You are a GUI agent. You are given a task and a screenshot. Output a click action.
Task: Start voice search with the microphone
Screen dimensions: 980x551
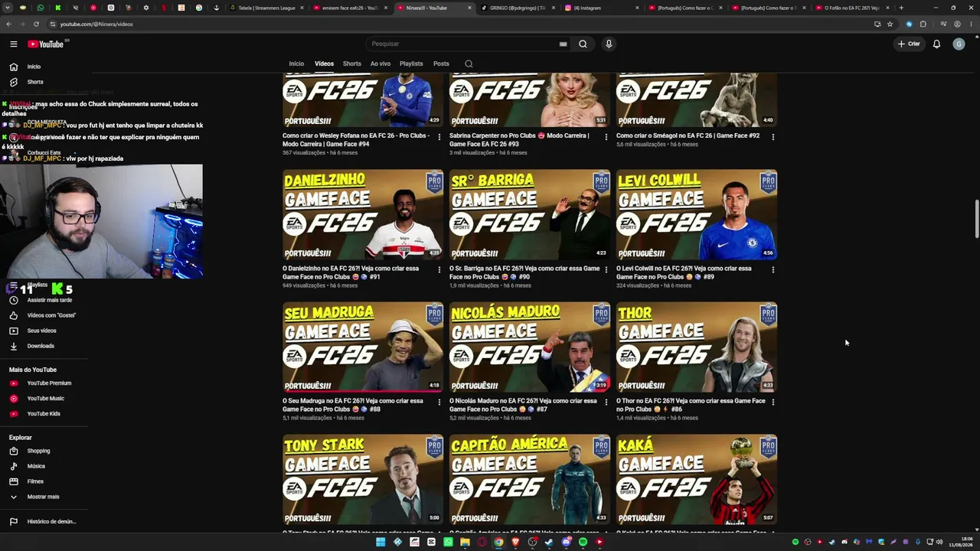pyautogui.click(x=609, y=44)
